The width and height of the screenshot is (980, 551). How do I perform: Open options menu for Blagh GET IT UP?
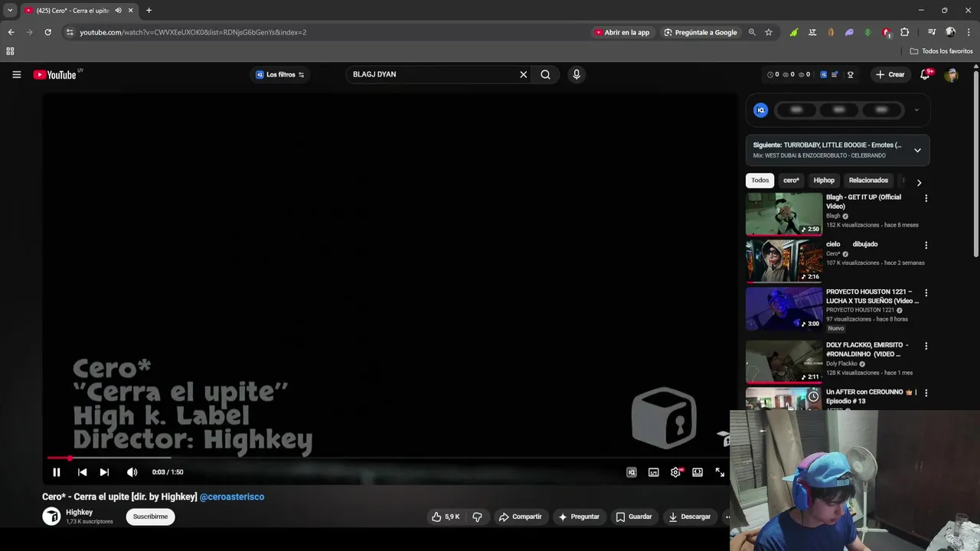[x=926, y=198]
